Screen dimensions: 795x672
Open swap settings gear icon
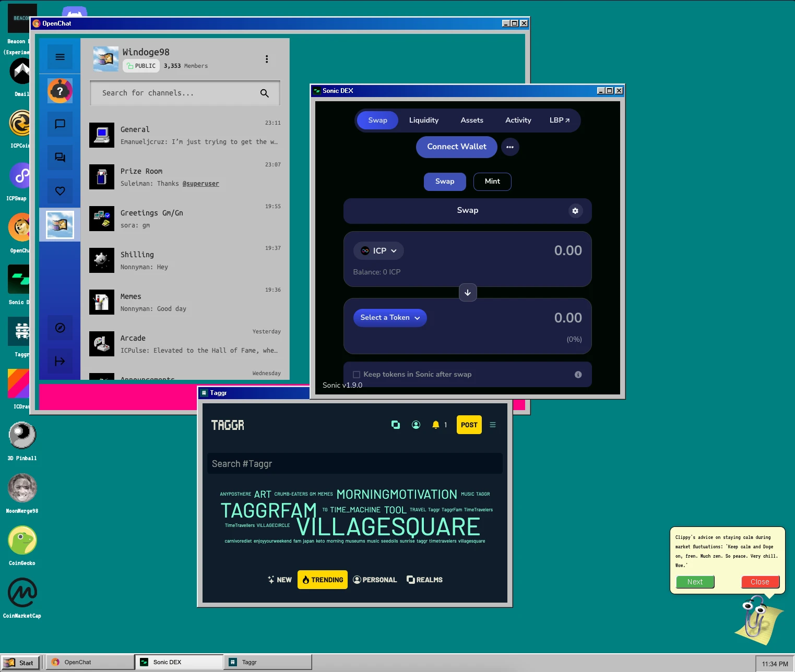click(575, 211)
